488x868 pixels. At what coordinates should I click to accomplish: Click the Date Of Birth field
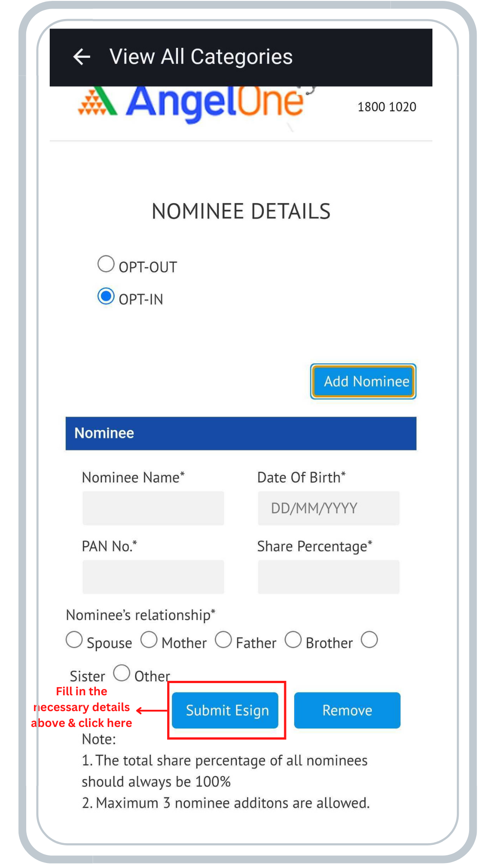(328, 508)
